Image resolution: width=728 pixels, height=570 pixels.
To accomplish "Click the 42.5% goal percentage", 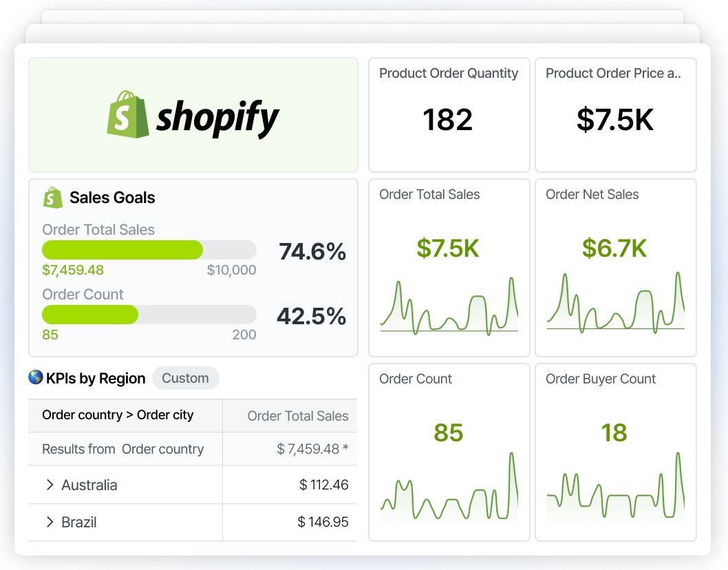I will pyautogui.click(x=312, y=316).
